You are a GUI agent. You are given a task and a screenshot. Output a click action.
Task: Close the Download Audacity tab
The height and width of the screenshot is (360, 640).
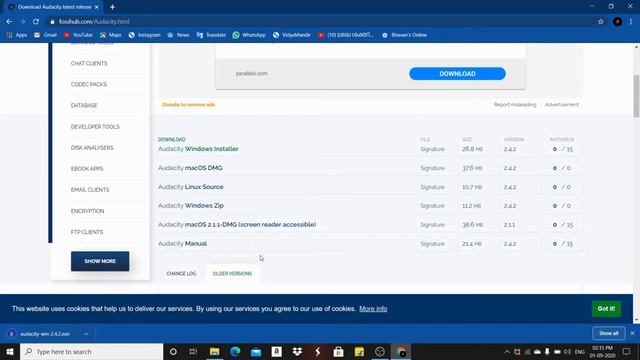97,7
